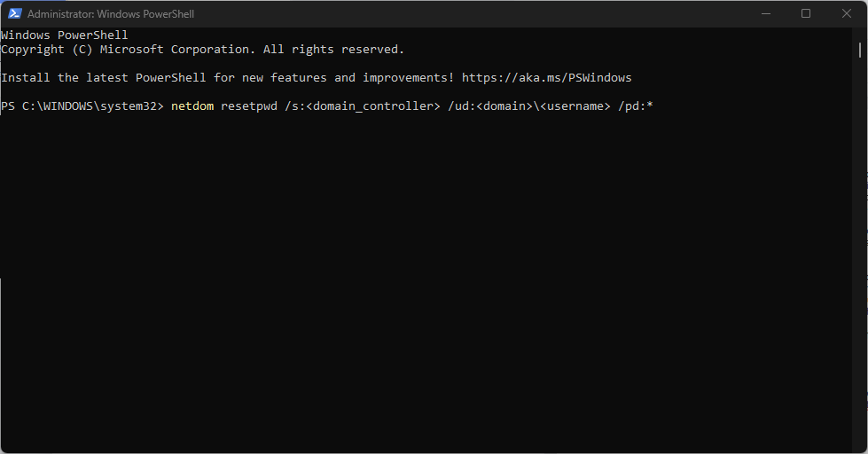The image size is (868, 454).
Task: Minimize the PowerShell window
Action: (763, 14)
